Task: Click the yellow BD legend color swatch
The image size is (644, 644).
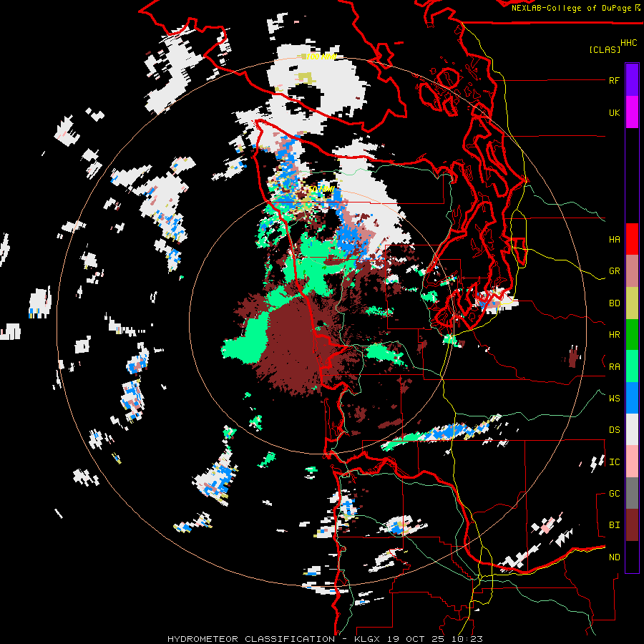Action: point(632,303)
